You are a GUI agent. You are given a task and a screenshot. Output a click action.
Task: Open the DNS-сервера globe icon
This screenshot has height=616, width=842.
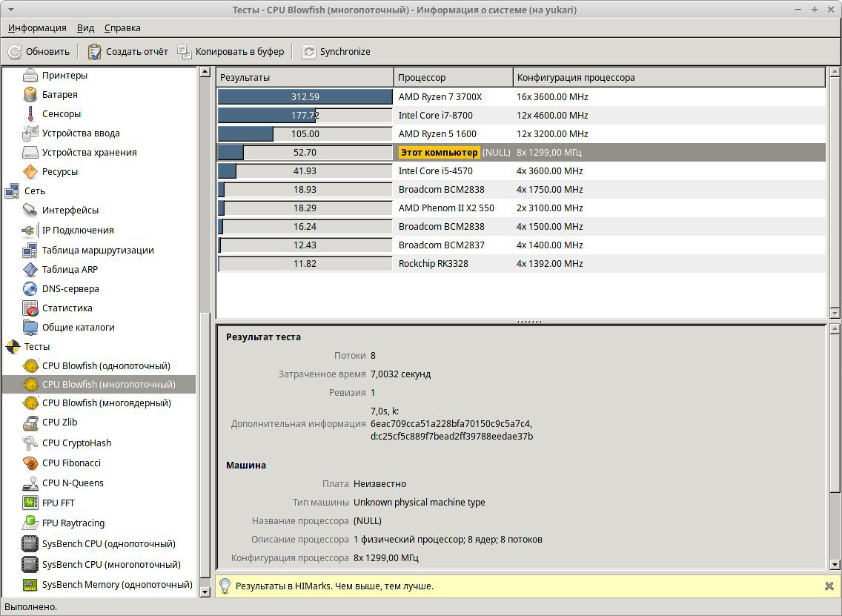30,289
